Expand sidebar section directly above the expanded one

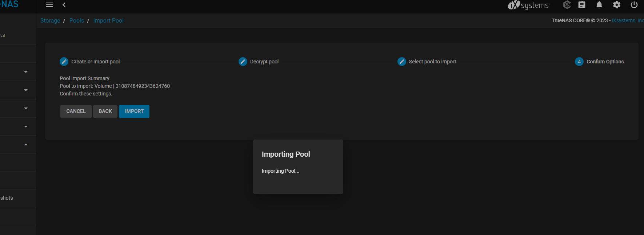click(x=26, y=126)
